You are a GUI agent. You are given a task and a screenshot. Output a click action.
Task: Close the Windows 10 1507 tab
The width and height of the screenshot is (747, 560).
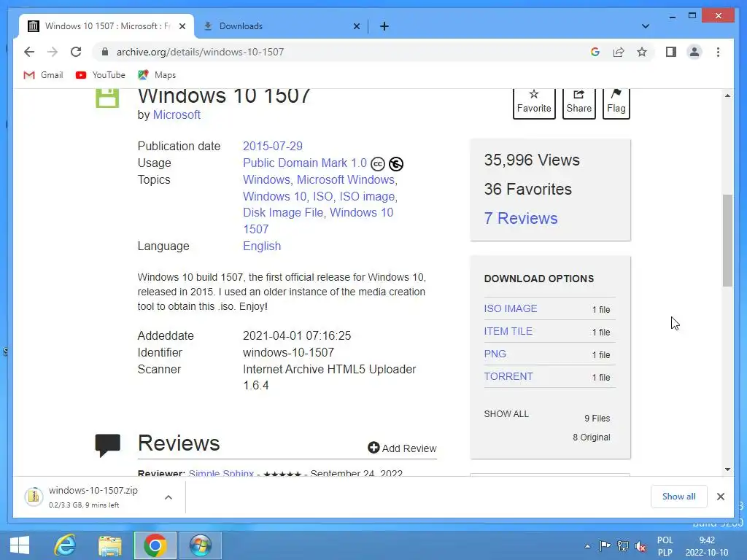coord(182,26)
